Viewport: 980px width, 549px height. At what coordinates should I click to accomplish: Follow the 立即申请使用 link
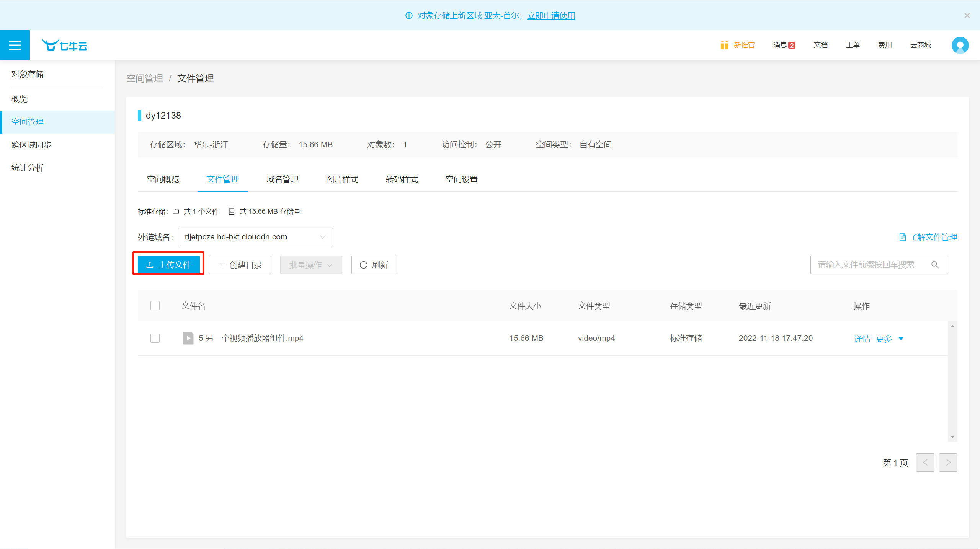(551, 16)
